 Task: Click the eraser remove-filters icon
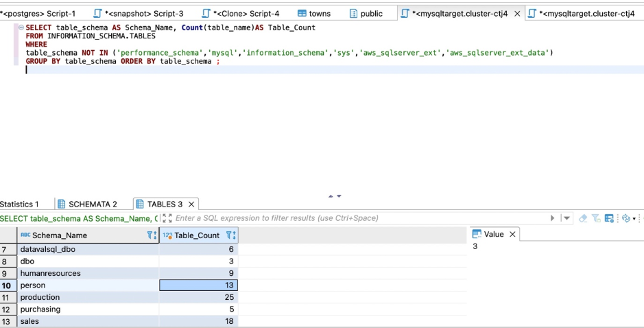click(583, 218)
